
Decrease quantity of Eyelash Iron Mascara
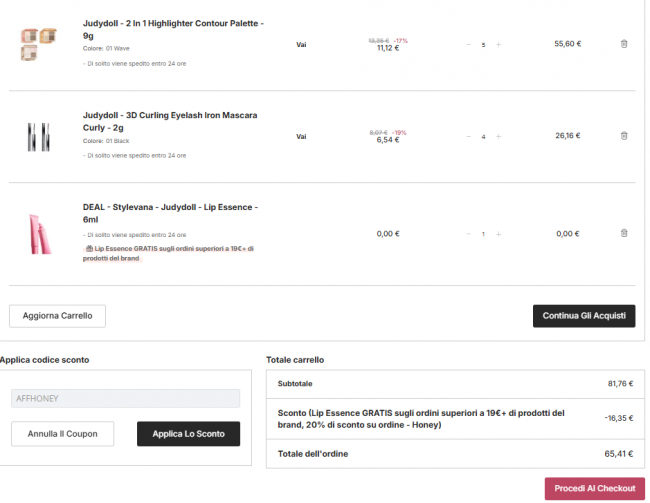(468, 136)
